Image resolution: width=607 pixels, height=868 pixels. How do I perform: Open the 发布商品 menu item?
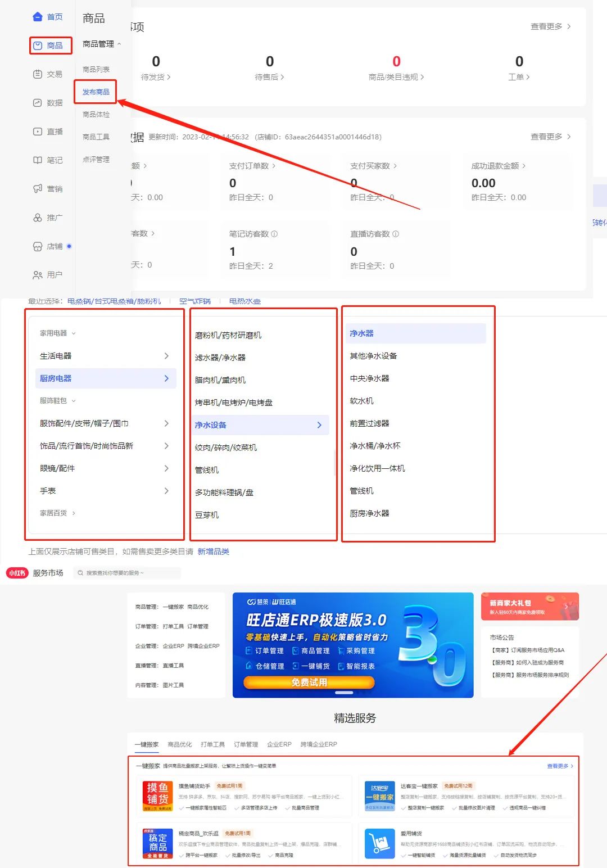click(96, 91)
